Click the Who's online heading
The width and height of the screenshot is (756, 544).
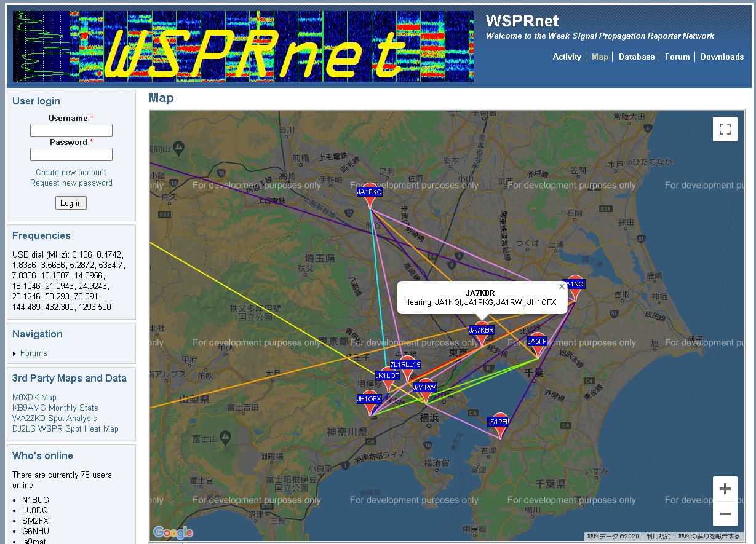tap(42, 456)
